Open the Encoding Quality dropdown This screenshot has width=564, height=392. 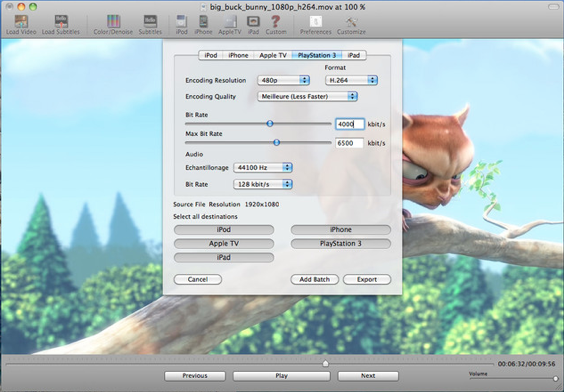[307, 96]
